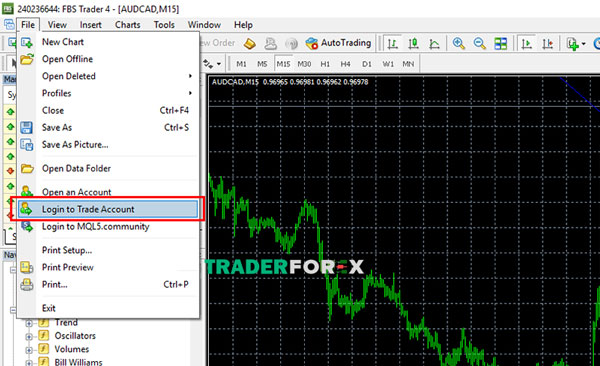Image resolution: width=600 pixels, height=366 pixels.
Task: Expand the Indicators list dropdown arrow
Action: (x=584, y=44)
